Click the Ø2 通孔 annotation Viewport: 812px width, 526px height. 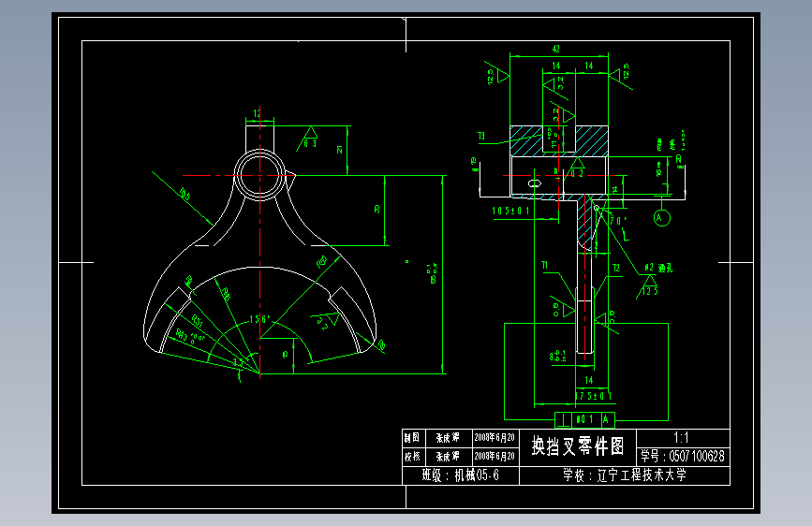[x=658, y=268]
